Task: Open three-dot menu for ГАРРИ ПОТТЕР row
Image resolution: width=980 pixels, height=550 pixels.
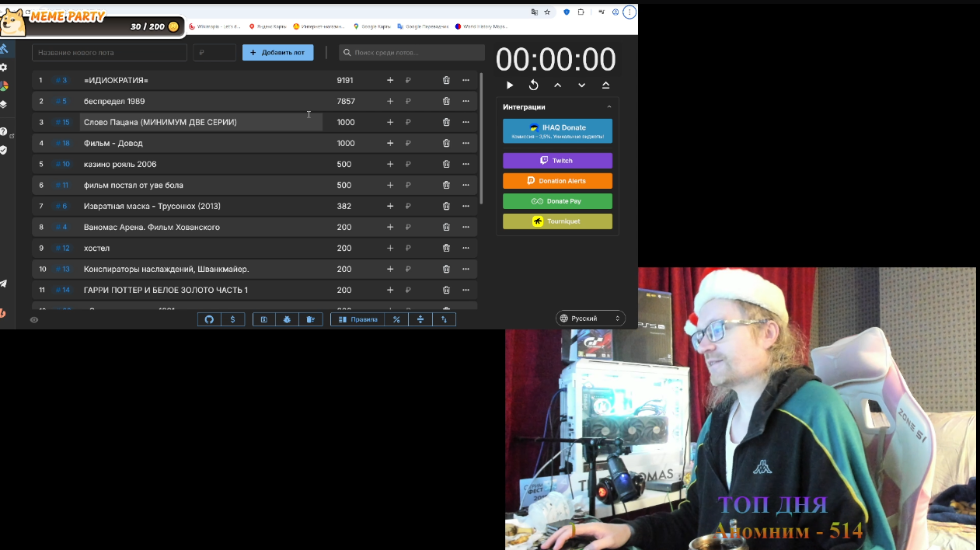Action: [x=466, y=290]
